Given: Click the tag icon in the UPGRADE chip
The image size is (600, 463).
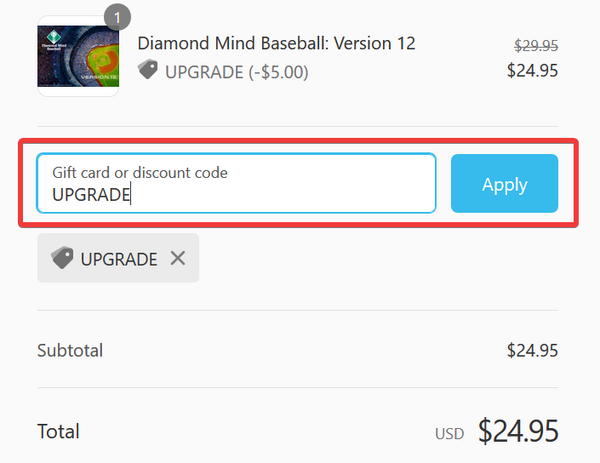Looking at the screenshot, I should (62, 258).
